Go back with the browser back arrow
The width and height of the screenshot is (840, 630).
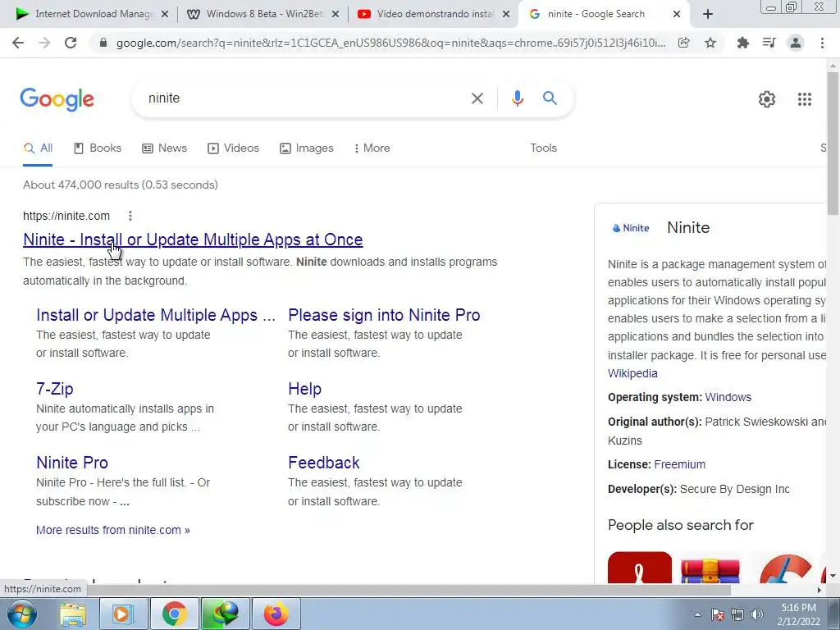click(x=18, y=43)
